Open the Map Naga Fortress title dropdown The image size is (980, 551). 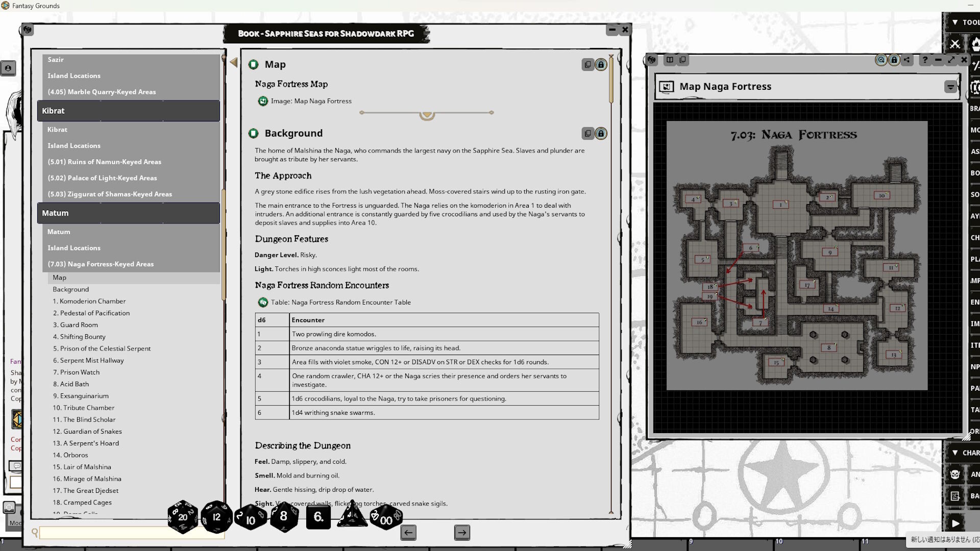point(950,86)
